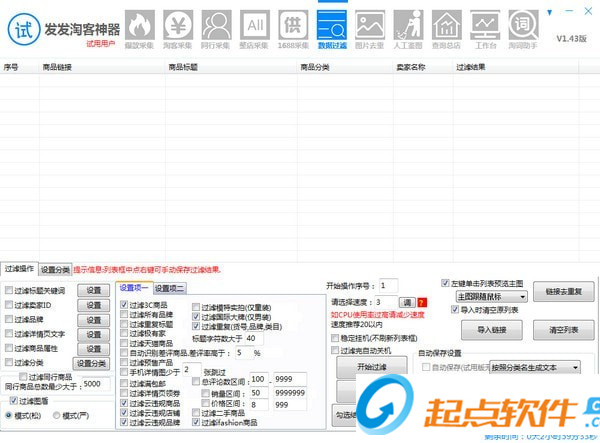Screen dimensions: 600x443
Task: Toggle 过滤标题关键词 checkbox
Action: click(9, 290)
